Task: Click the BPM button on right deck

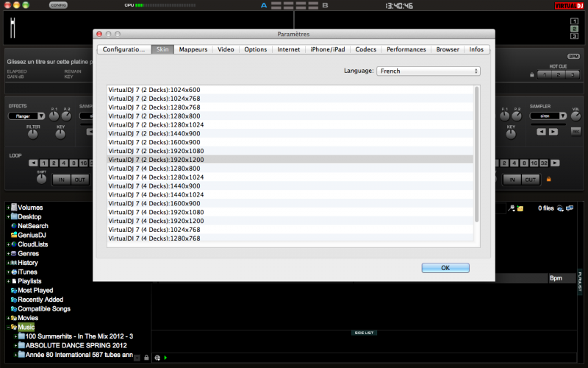Action: 573,57
